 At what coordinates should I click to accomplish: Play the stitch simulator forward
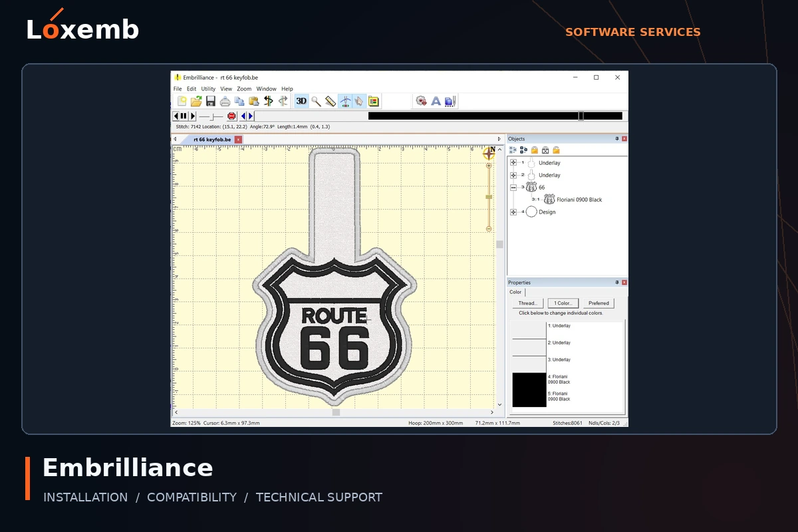[x=193, y=116]
